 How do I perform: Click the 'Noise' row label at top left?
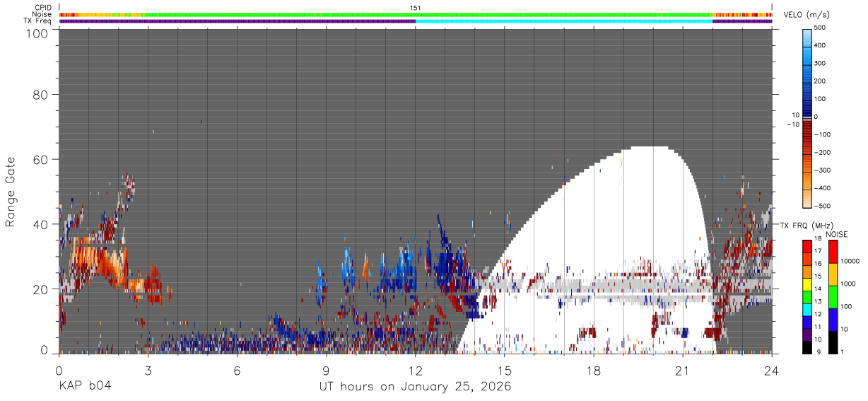[42, 14]
